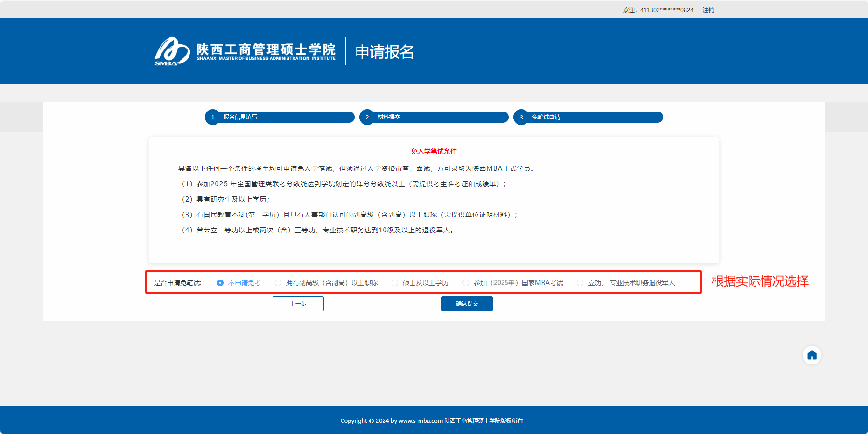This screenshot has width=868, height=434.
Task: Click the red 免入学笔试条件 heading
Action: coord(434,151)
